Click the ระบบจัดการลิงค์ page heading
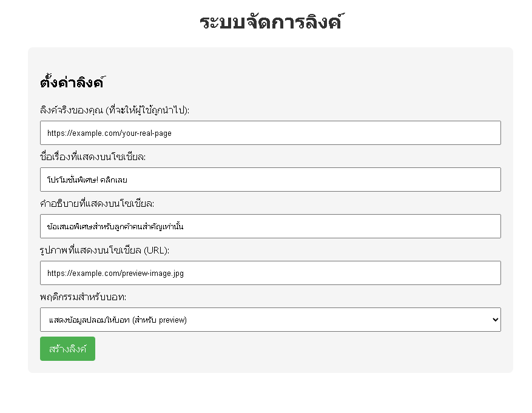532x413 pixels. (271, 22)
